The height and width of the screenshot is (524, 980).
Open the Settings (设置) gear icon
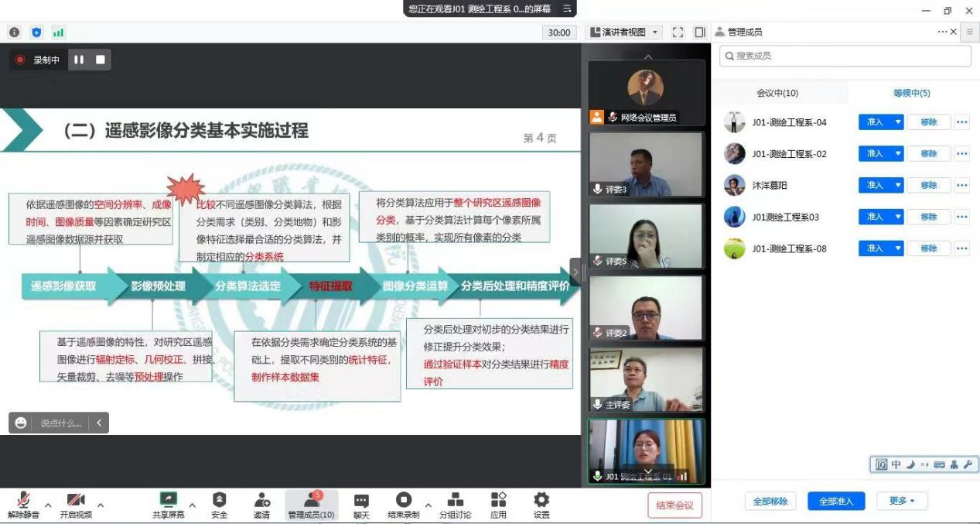click(541, 500)
